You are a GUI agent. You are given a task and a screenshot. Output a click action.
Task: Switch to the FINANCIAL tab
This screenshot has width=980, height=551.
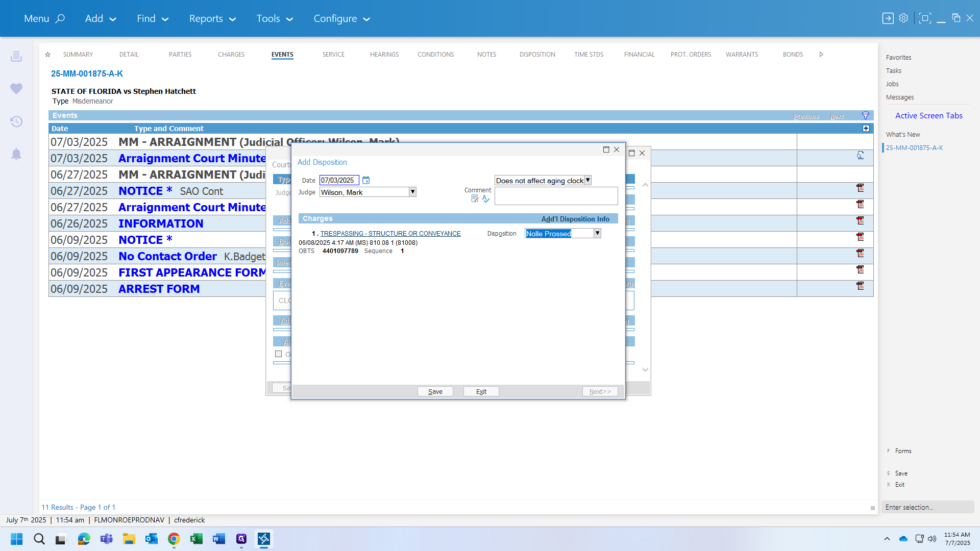click(x=639, y=55)
